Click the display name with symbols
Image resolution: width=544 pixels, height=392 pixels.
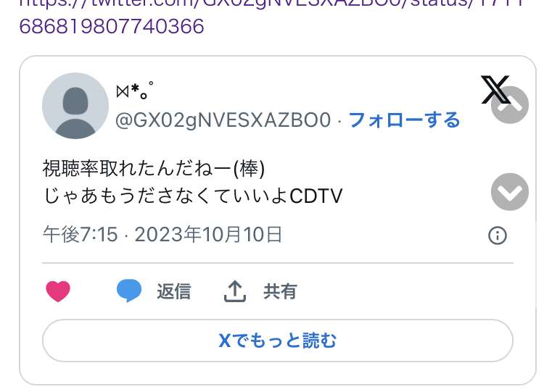coord(135,90)
